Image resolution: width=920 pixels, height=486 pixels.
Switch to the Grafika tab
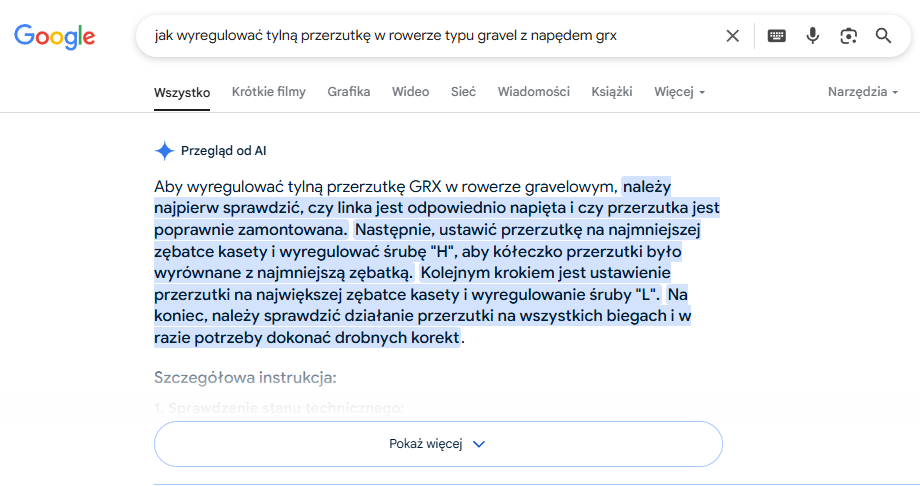(349, 92)
